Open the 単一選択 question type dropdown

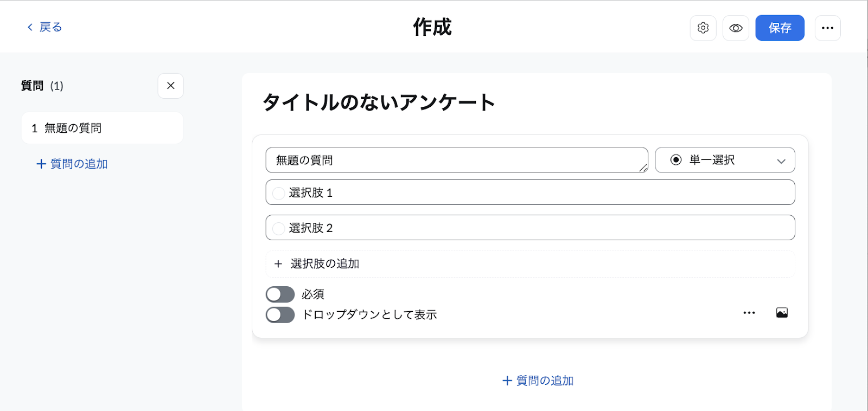coord(725,160)
